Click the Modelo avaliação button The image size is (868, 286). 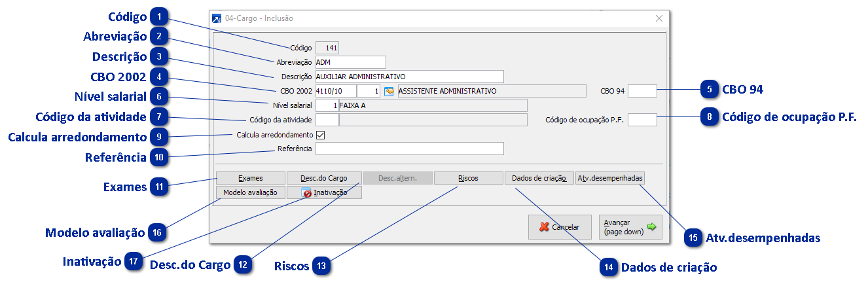tap(251, 192)
